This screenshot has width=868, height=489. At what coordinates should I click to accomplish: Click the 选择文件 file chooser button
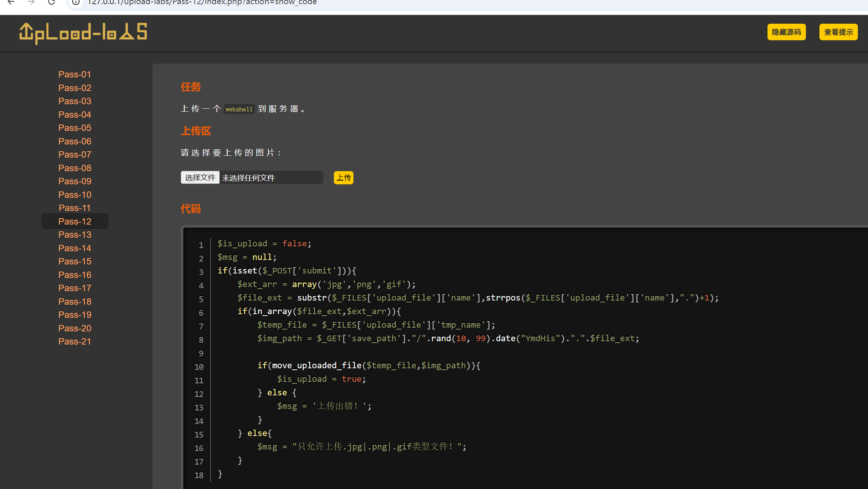[x=200, y=178]
